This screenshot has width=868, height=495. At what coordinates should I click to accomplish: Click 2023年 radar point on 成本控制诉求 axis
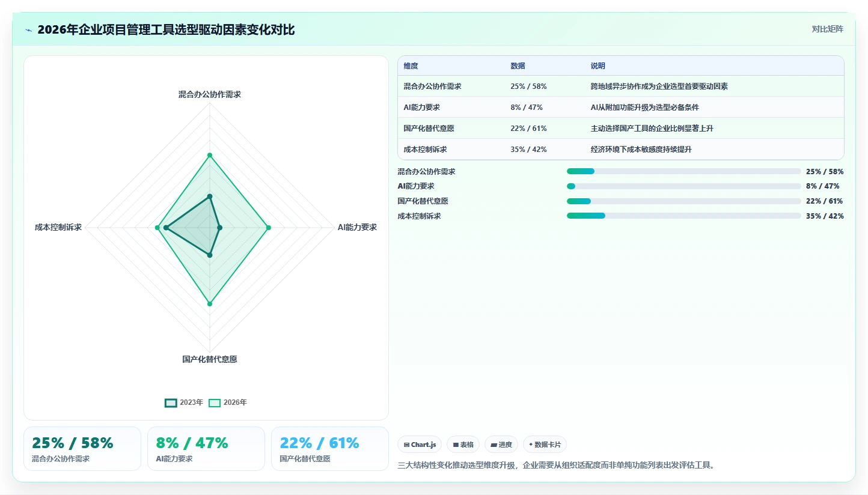167,228
